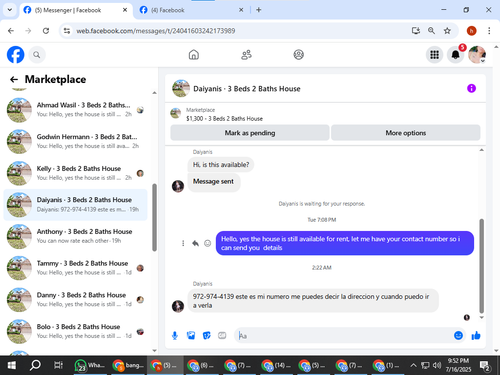500x375 pixels.
Task: Open Windows notification center
Action: (484, 366)
